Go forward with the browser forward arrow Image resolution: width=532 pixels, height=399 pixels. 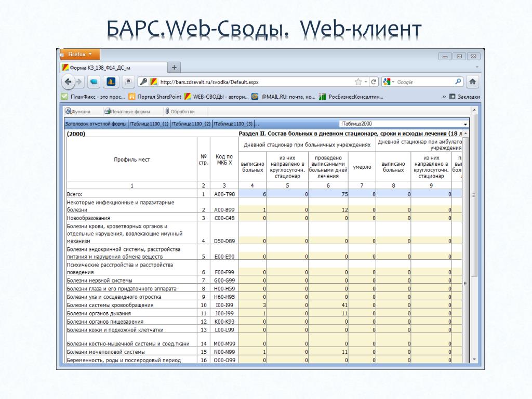pos(79,82)
